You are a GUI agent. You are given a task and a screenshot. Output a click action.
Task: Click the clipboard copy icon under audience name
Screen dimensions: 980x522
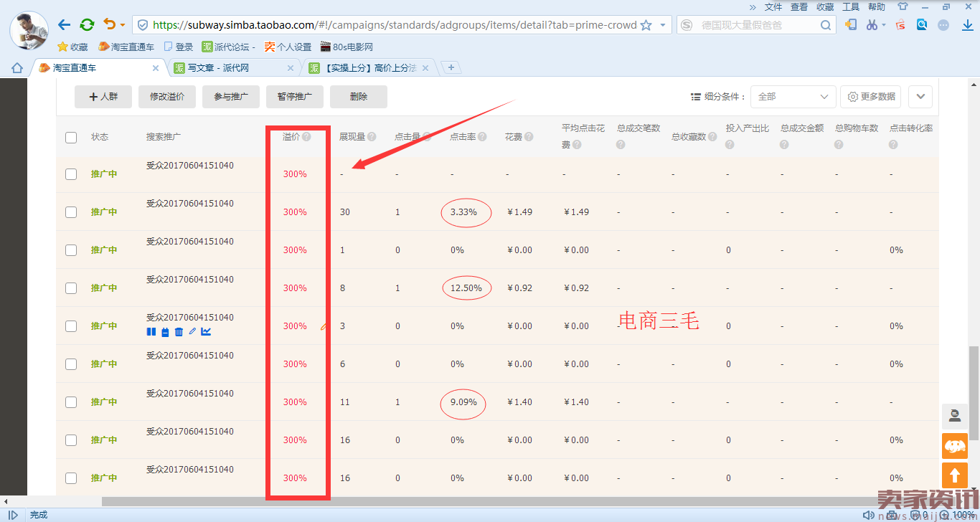pyautogui.click(x=165, y=331)
